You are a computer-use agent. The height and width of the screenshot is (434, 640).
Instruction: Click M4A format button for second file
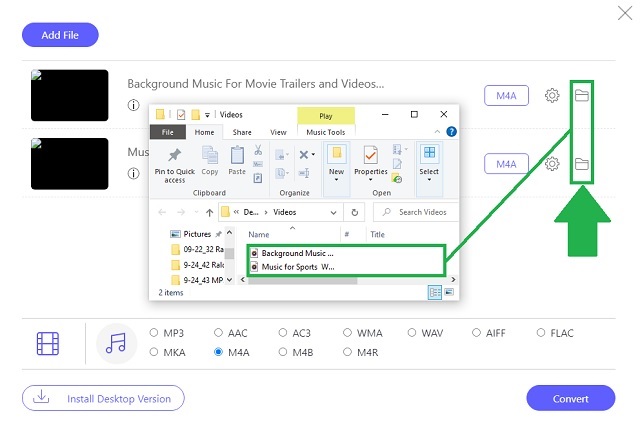pos(506,164)
